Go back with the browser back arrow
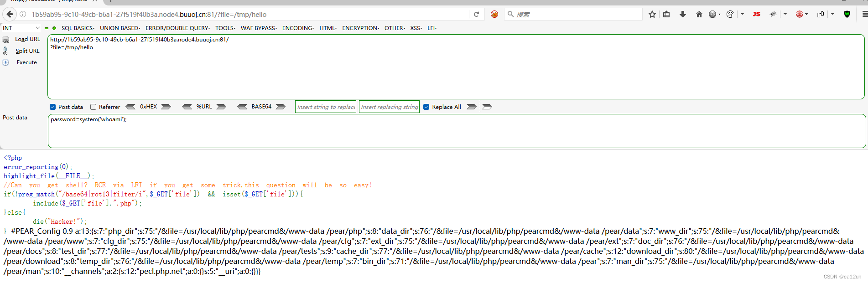Image resolution: width=868 pixels, height=283 pixels. [x=10, y=14]
